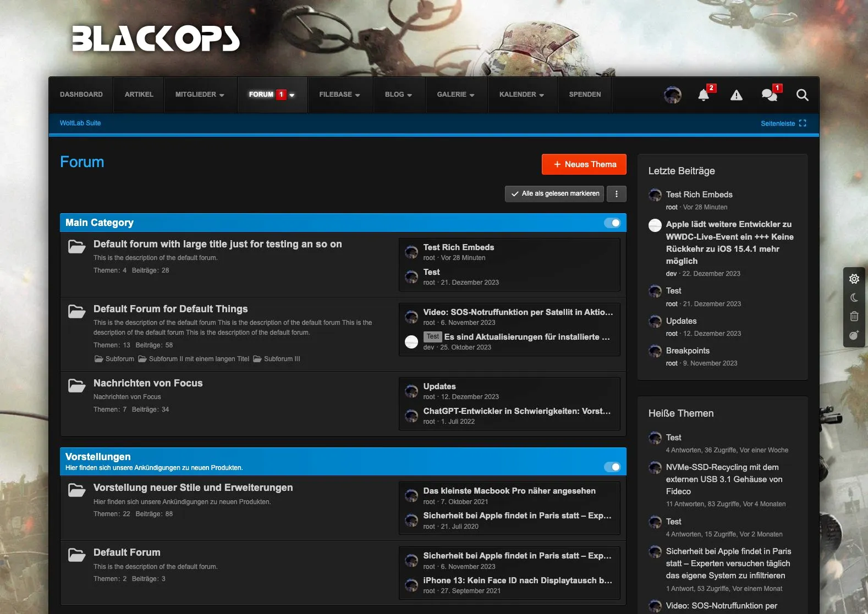The width and height of the screenshot is (868, 614).
Task: Click the moon dark mode icon
Action: tap(854, 297)
